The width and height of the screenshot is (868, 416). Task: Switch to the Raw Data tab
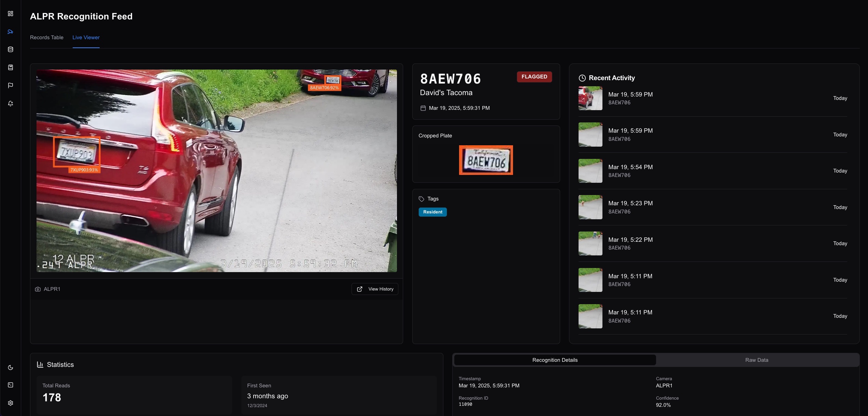tap(756, 360)
